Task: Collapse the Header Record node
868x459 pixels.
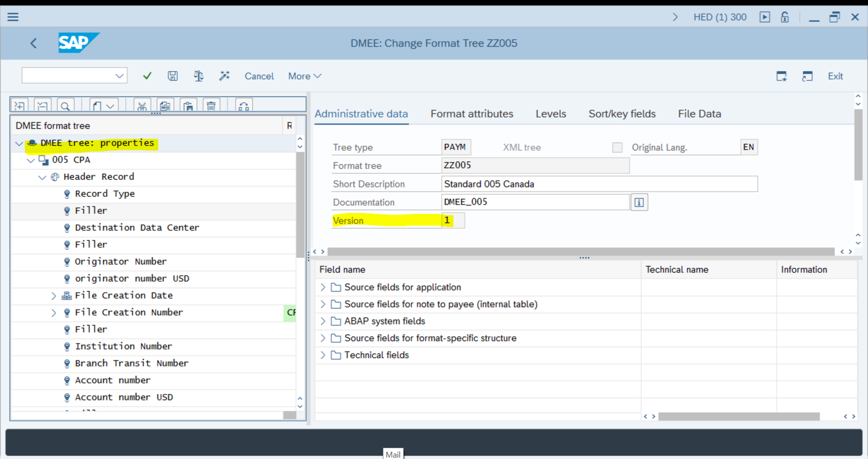Action: click(x=42, y=177)
